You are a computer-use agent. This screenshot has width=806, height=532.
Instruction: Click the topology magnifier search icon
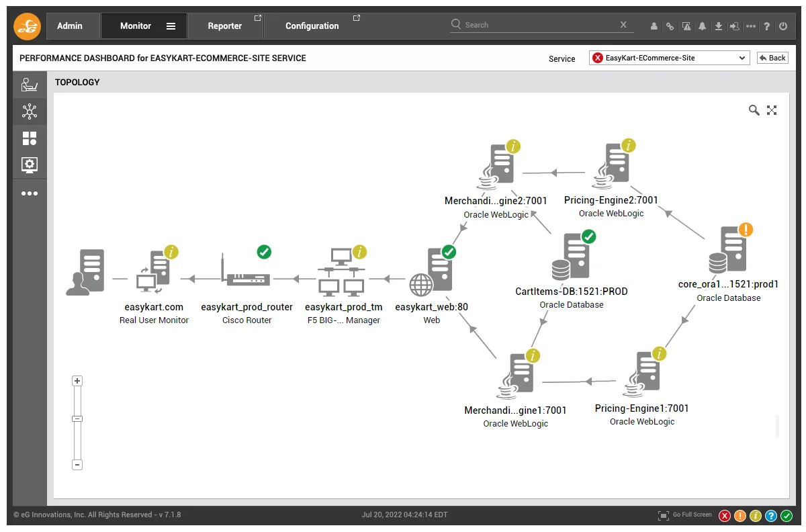[754, 110]
